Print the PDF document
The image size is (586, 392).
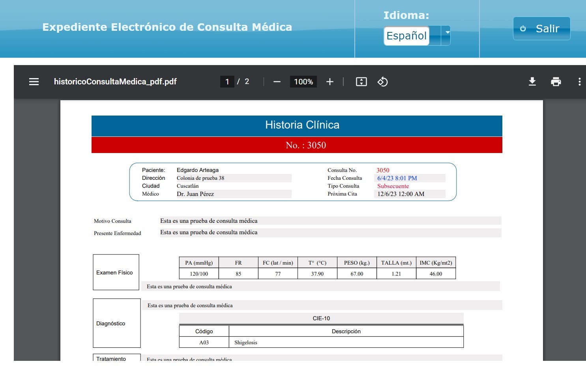point(556,82)
